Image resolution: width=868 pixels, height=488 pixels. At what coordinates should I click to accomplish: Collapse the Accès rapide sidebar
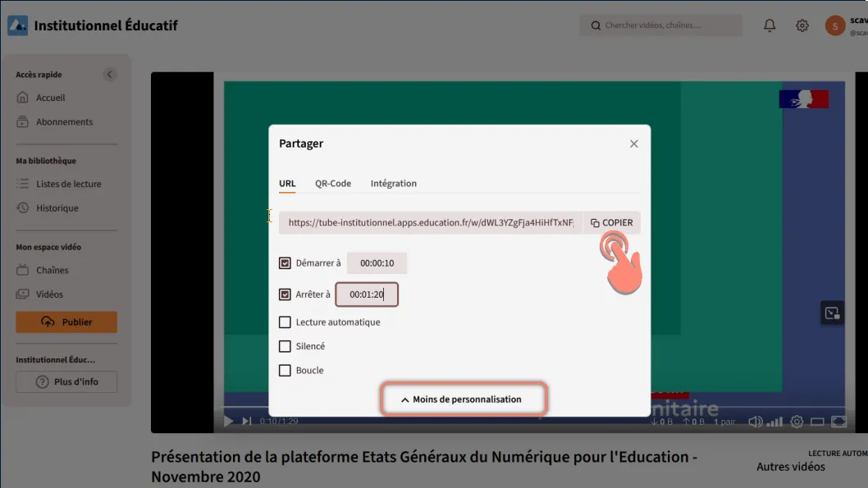pyautogui.click(x=109, y=75)
